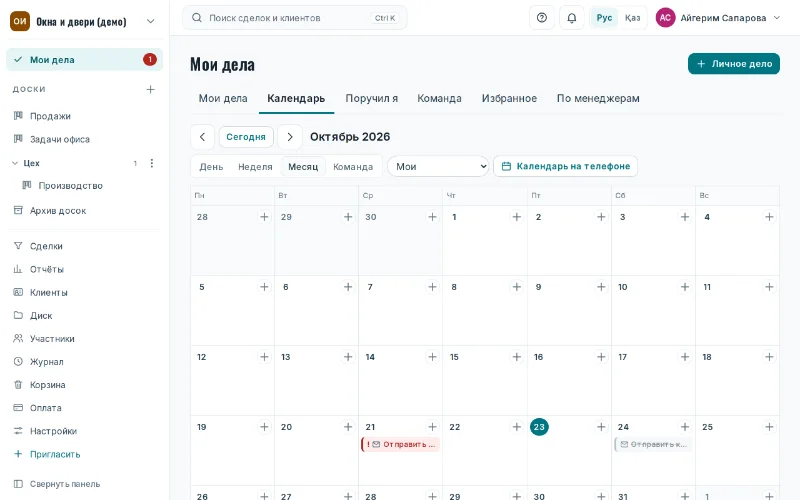Add task on October 10
Screen dimensions: 800x500
[685, 287]
